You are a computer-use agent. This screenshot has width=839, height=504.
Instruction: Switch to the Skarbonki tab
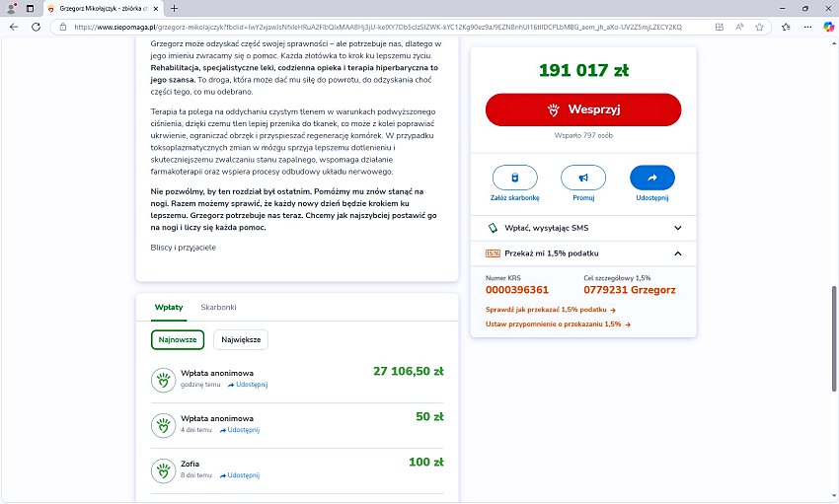pyautogui.click(x=218, y=308)
